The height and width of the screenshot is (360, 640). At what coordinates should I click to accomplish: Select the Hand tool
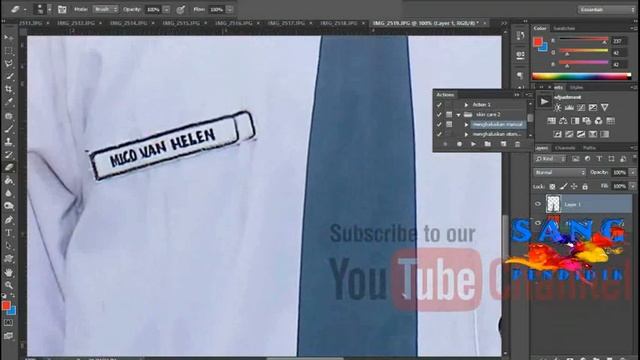[x=8, y=272]
